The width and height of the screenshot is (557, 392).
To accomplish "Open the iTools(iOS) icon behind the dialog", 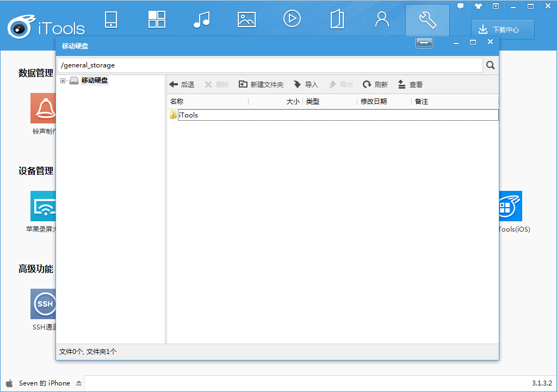I will click(511, 206).
